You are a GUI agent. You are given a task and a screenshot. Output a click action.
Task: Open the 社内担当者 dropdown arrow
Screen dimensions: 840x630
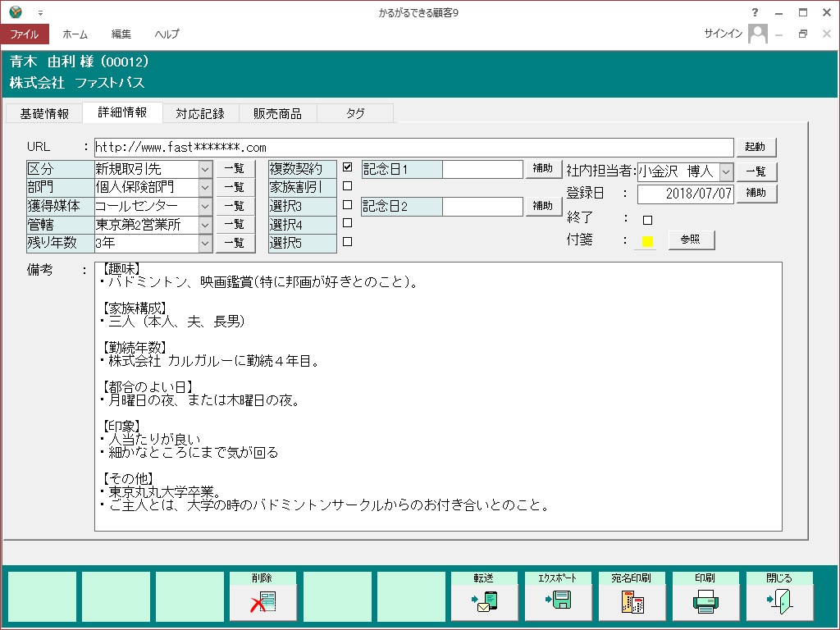[726, 172]
